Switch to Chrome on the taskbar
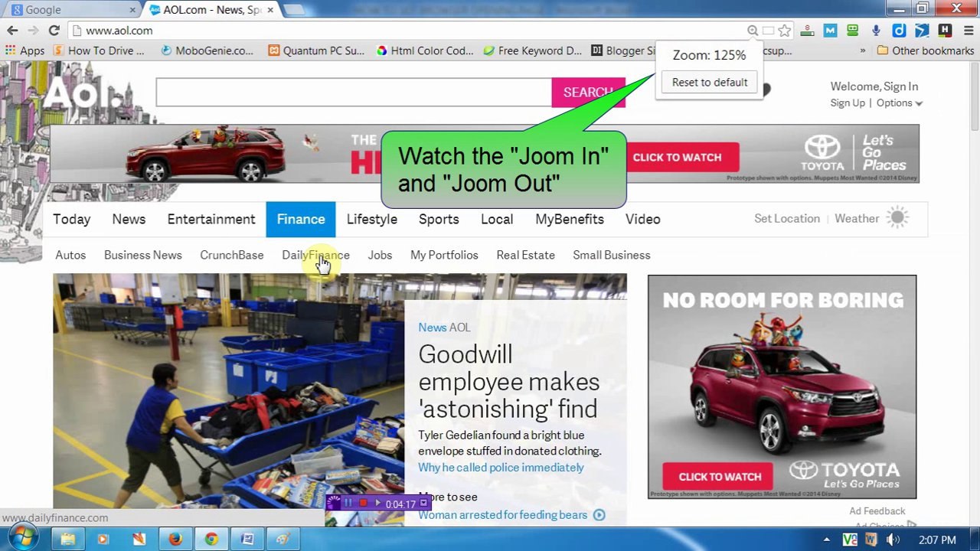Screen dimensions: 980x551 pos(211,539)
